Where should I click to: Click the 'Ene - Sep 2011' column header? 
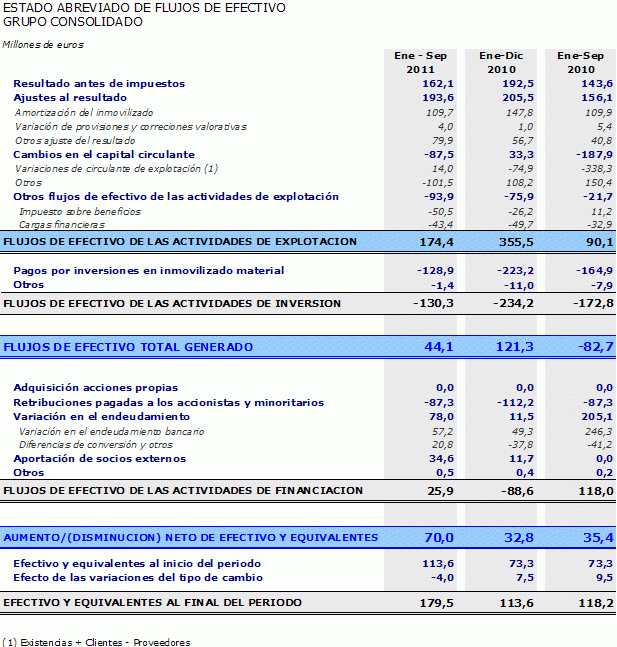pos(420,62)
